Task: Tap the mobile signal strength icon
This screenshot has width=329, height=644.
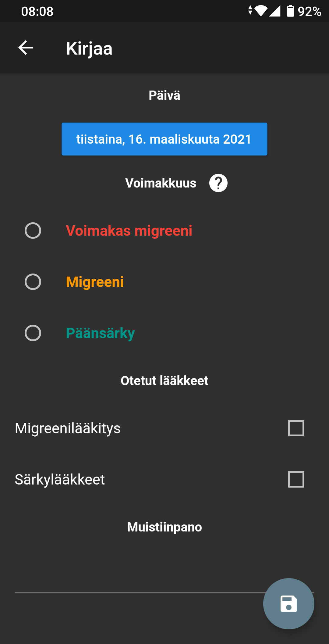Action: pyautogui.click(x=275, y=11)
